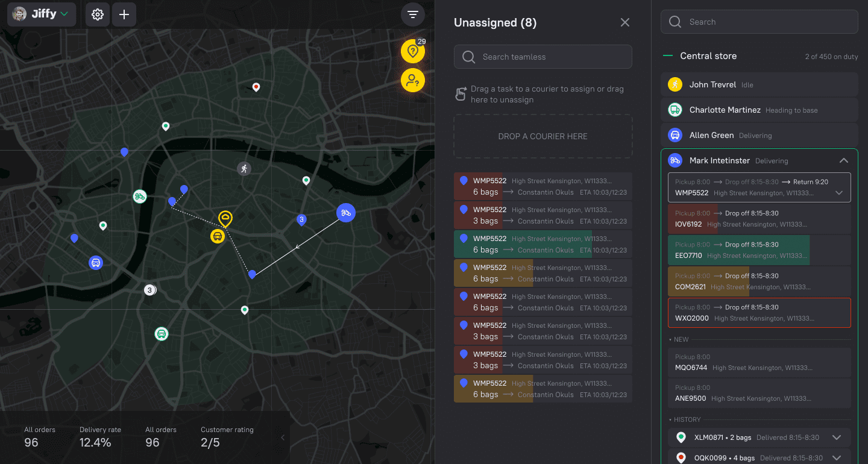The width and height of the screenshot is (868, 464).
Task: Expand WMP5522 task in courier list
Action: [x=838, y=193]
